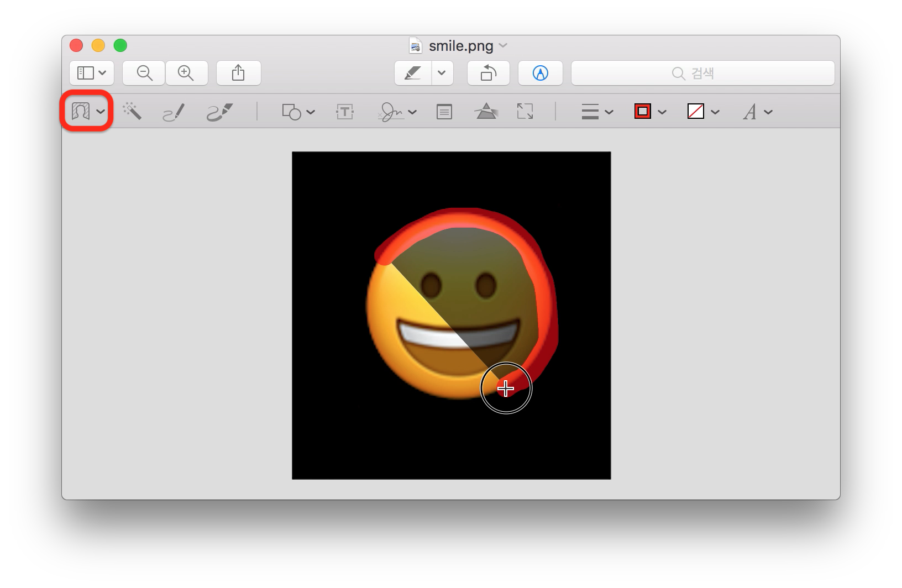
Task: Click the green full screen button
Action: [x=120, y=45]
